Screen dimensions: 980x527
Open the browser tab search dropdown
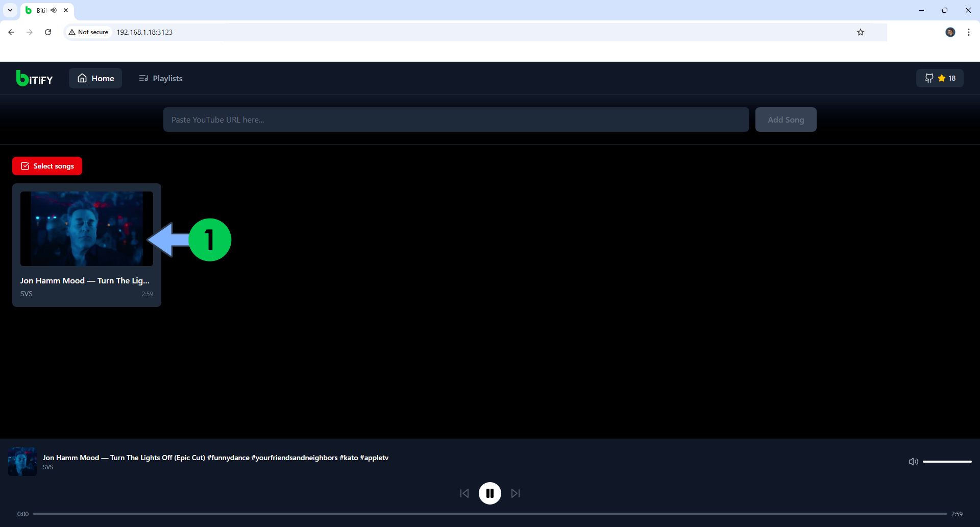[10, 10]
